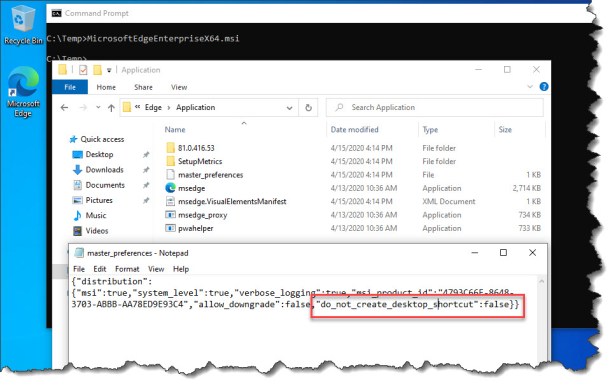This screenshot has height=388, width=616.
Task: Click the SetupMetrics folder icon
Action: (170, 161)
